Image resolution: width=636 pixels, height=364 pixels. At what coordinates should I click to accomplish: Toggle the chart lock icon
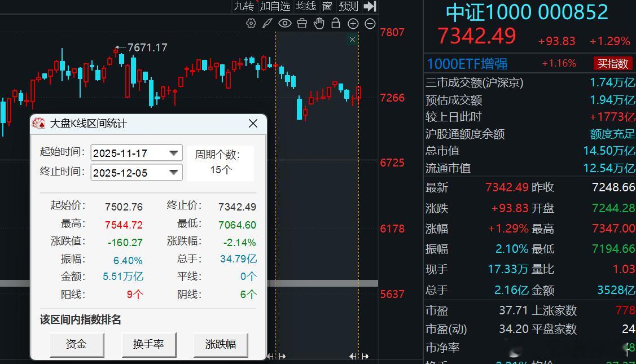point(335,23)
